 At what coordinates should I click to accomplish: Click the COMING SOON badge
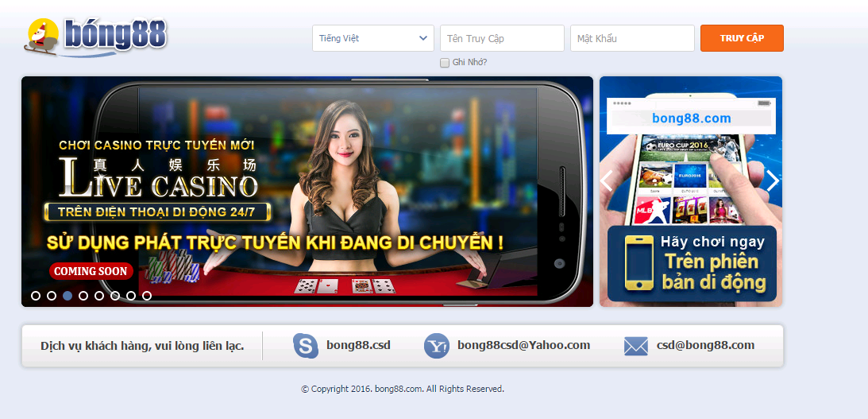(91, 272)
